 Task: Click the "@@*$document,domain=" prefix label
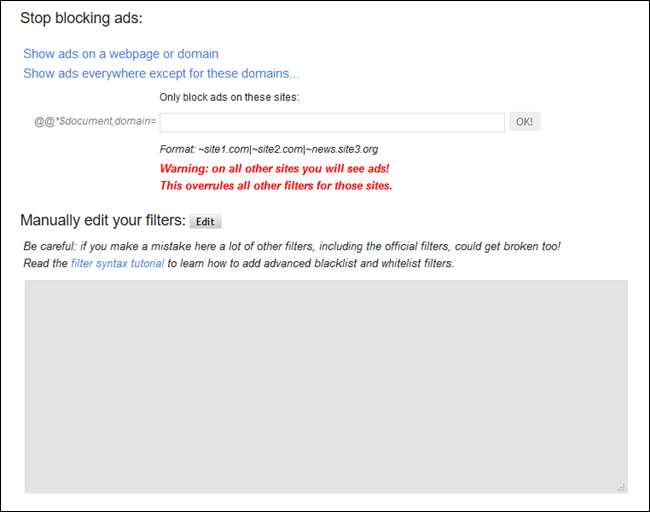[94, 122]
